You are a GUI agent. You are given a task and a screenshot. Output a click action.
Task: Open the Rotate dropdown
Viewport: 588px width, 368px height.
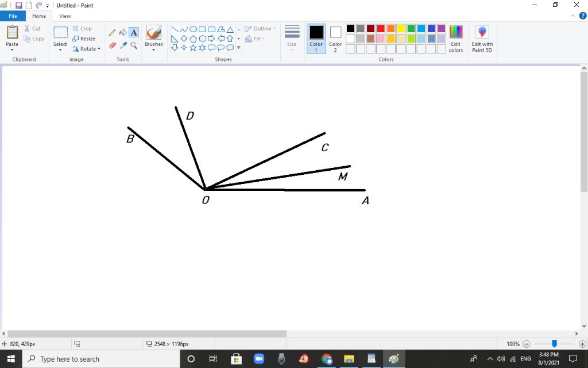(86, 49)
